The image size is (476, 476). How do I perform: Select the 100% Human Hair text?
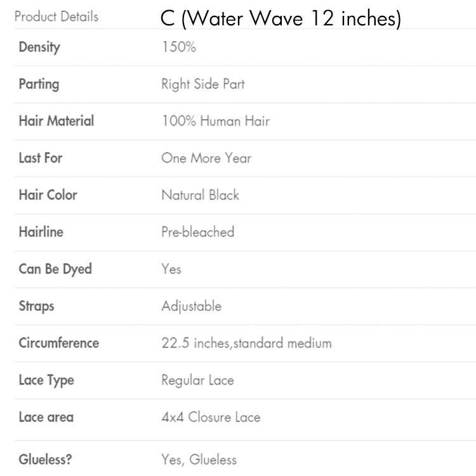click(215, 121)
